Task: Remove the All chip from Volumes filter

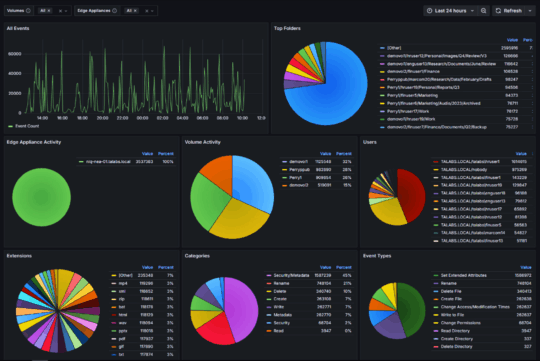Action: [49, 11]
